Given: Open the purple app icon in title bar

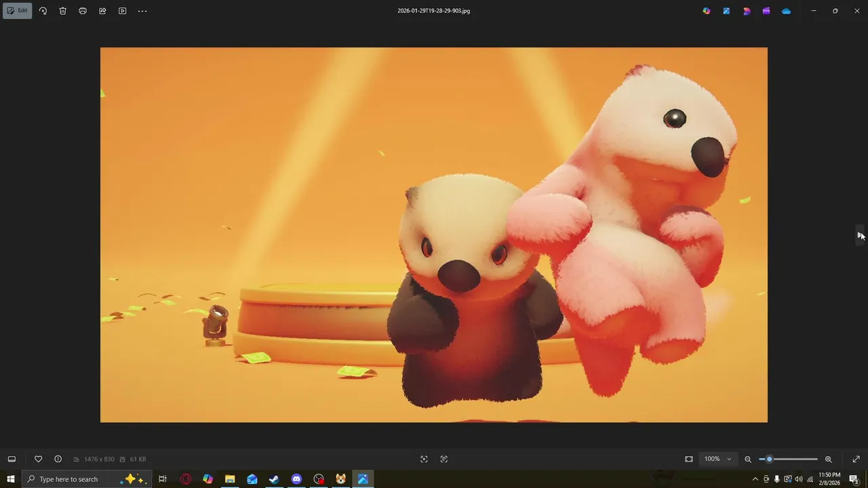Looking at the screenshot, I should coord(766,11).
